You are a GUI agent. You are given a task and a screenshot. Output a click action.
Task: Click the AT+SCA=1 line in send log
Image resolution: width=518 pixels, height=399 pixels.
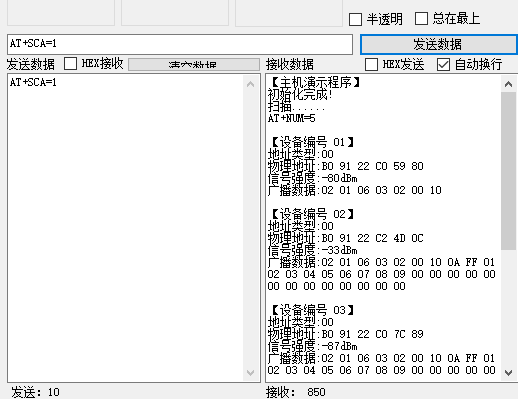[x=33, y=82]
